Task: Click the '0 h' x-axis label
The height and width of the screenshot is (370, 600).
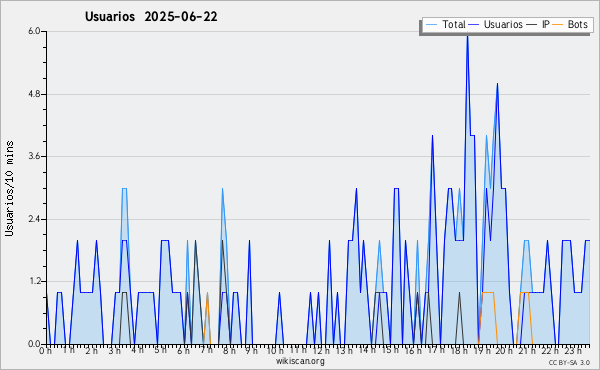Action: coord(46,351)
